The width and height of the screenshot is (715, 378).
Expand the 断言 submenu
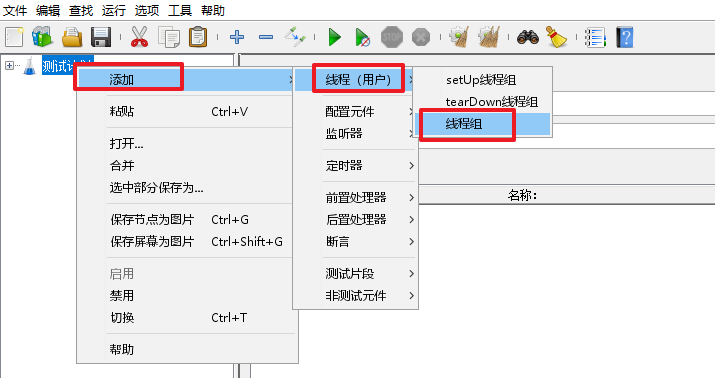(x=355, y=242)
